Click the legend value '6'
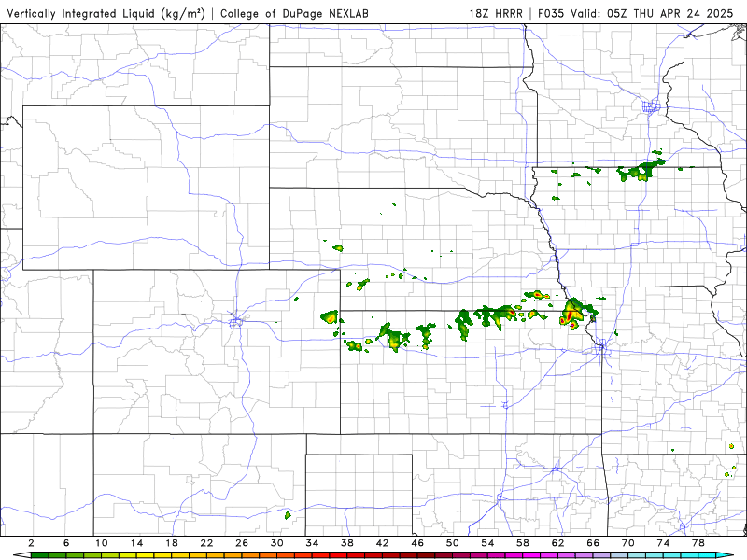This screenshot has height=560, width=747. [66, 543]
